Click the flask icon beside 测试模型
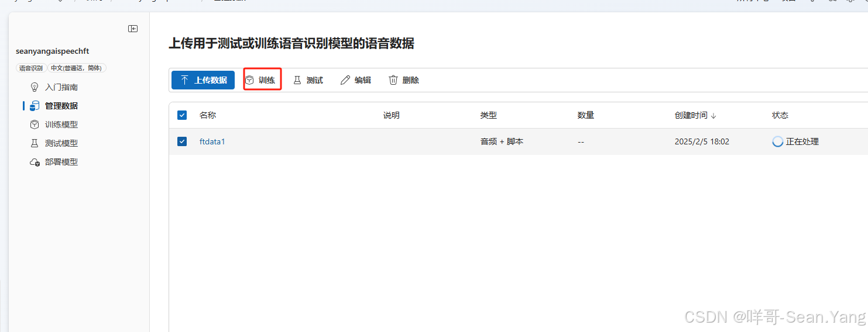This screenshot has width=868, height=332. [35, 143]
